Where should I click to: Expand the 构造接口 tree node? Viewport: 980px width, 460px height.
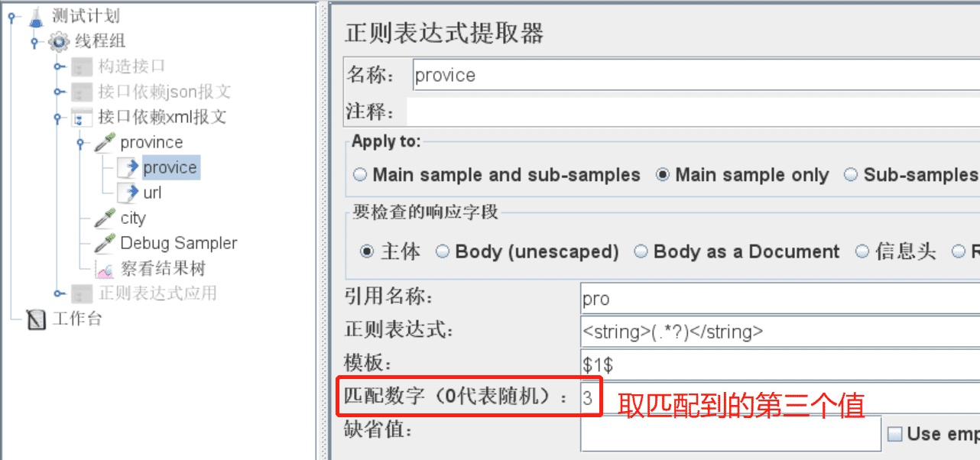[58, 67]
